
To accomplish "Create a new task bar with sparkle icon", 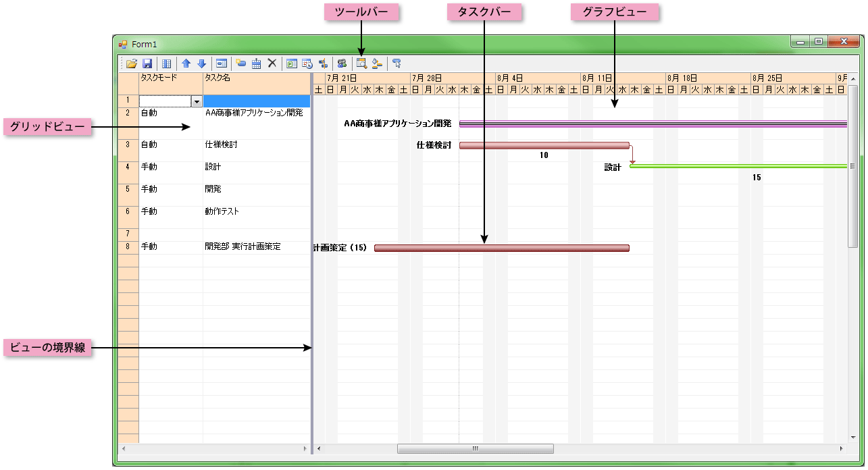I will (241, 63).
